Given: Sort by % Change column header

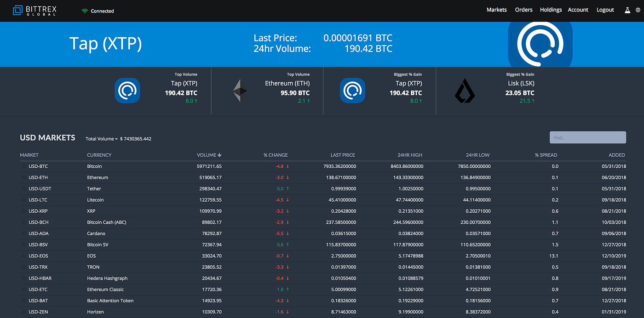Looking at the screenshot, I should 276,155.
